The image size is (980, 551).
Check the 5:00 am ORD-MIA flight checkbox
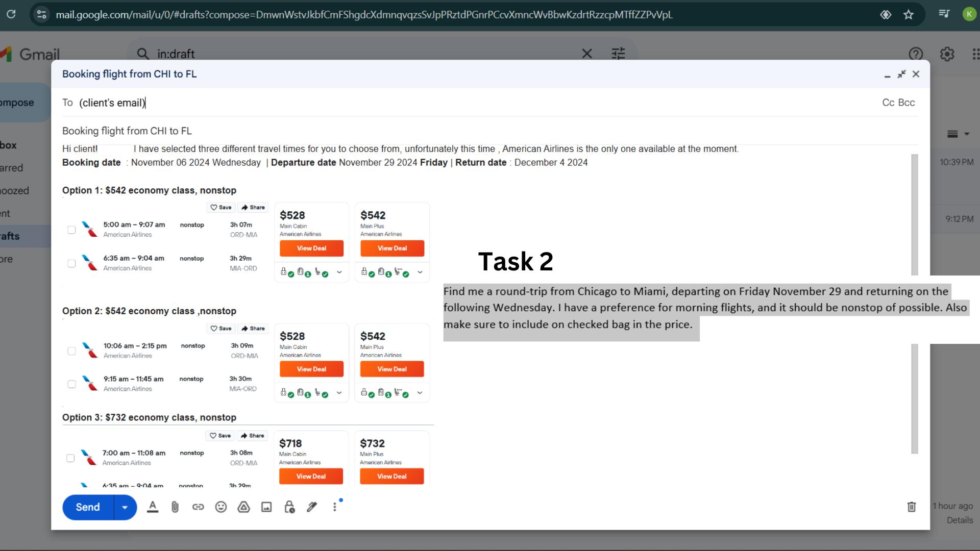pyautogui.click(x=71, y=230)
